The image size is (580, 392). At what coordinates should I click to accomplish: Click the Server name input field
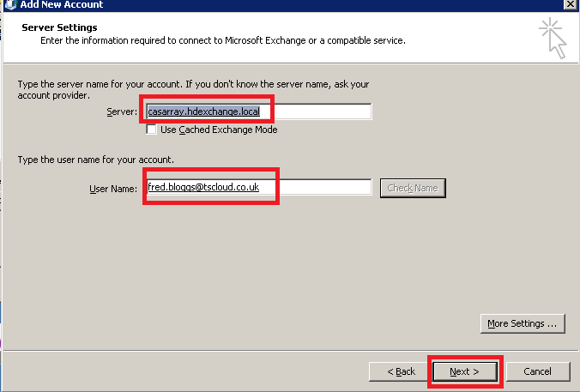click(x=258, y=112)
